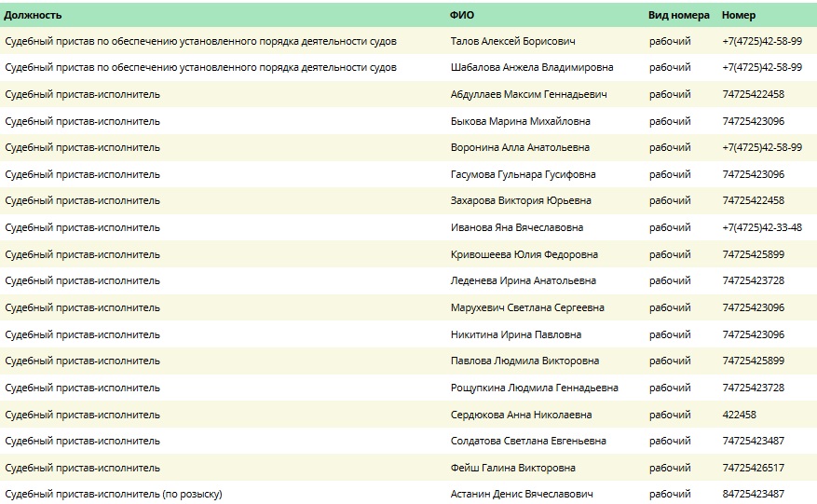
Task: Select name 'Гасумова Гульнара Гусифовна'
Action: (524, 174)
